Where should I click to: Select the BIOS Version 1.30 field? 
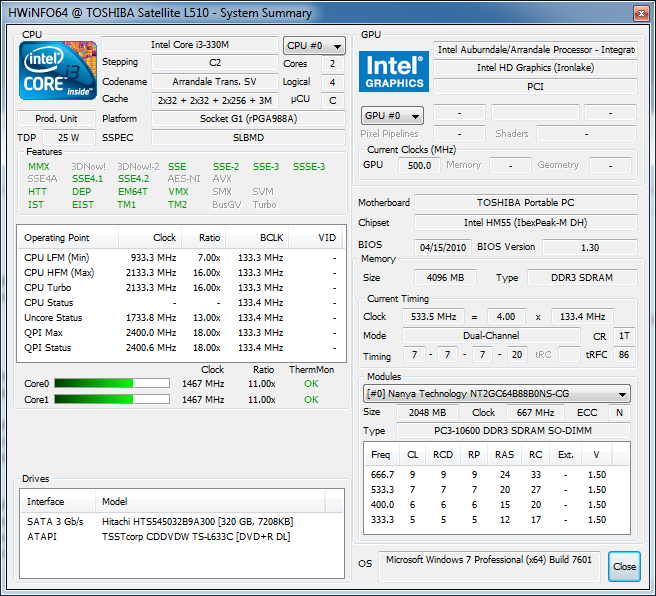coord(590,247)
